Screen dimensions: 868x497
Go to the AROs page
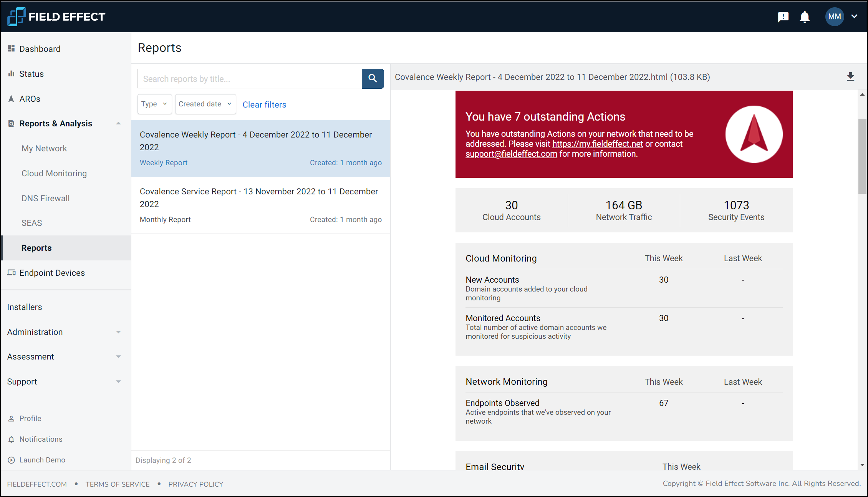click(x=30, y=99)
